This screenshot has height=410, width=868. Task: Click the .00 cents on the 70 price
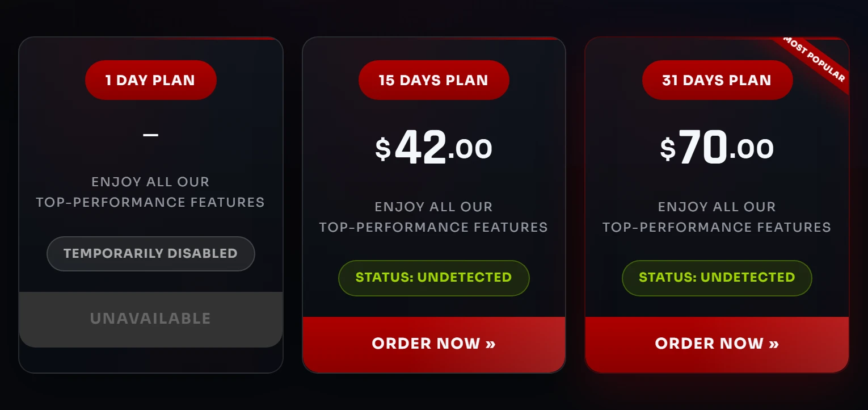pyautogui.click(x=752, y=149)
